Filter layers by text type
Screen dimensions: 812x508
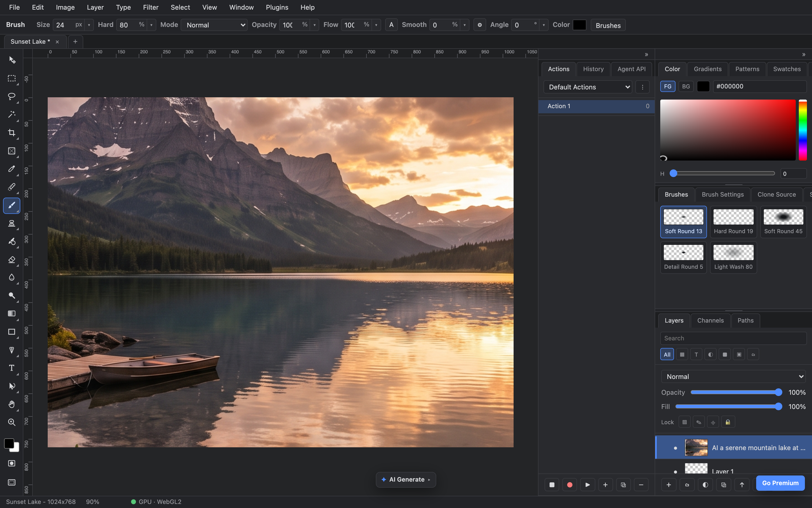(x=696, y=355)
